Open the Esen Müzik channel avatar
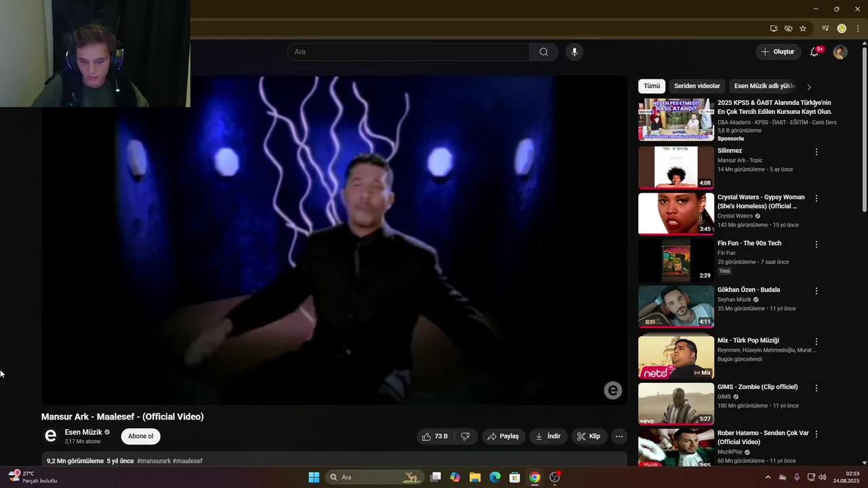 pyautogui.click(x=50, y=436)
